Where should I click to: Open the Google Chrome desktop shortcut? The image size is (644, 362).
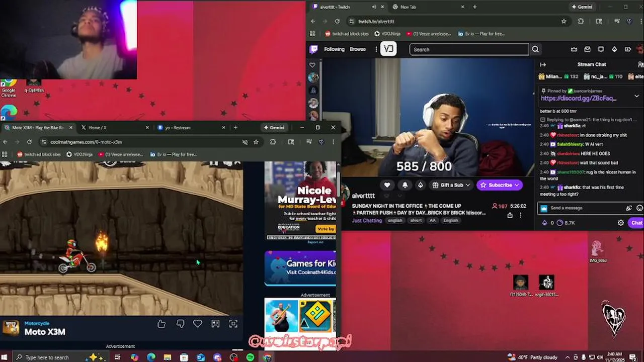click(9, 87)
